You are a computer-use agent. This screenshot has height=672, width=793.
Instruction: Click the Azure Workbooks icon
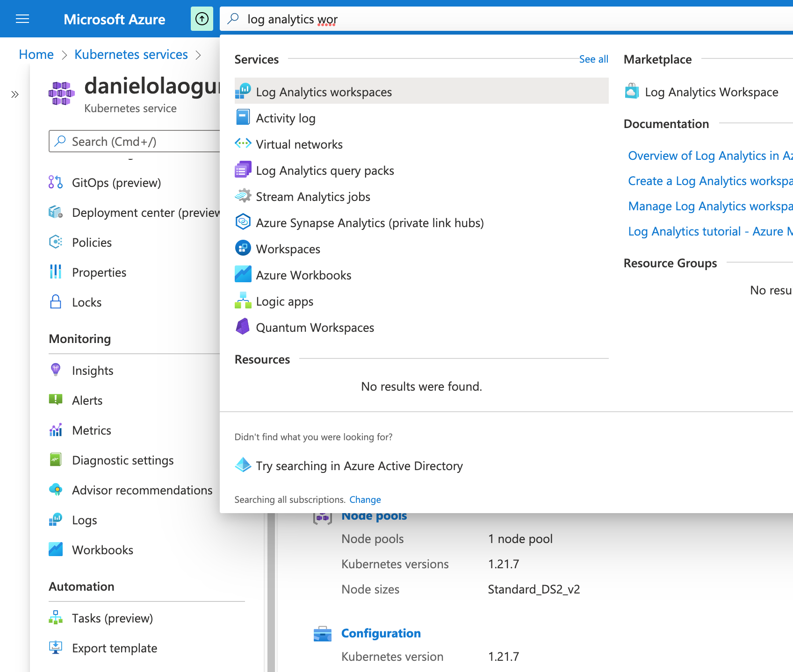(x=243, y=274)
